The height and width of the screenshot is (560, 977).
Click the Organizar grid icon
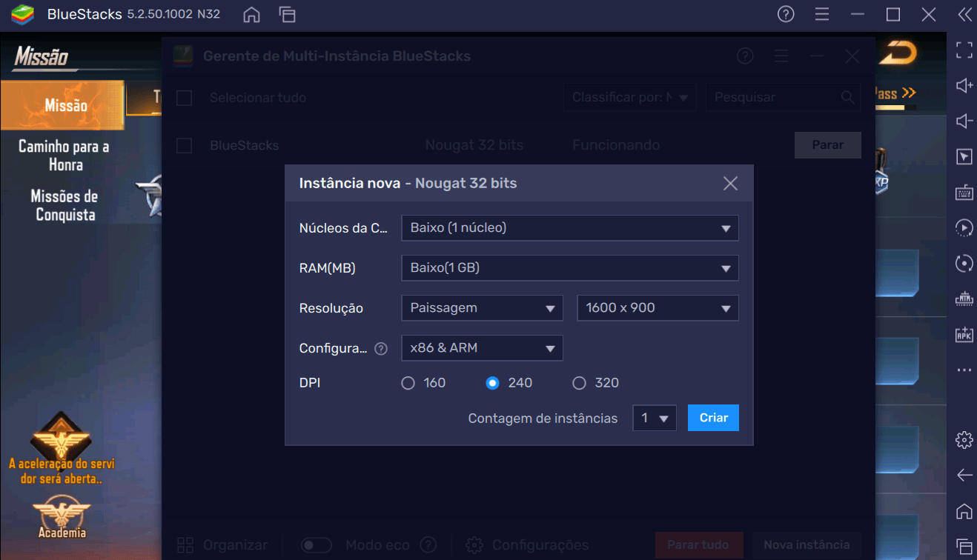coord(185,545)
